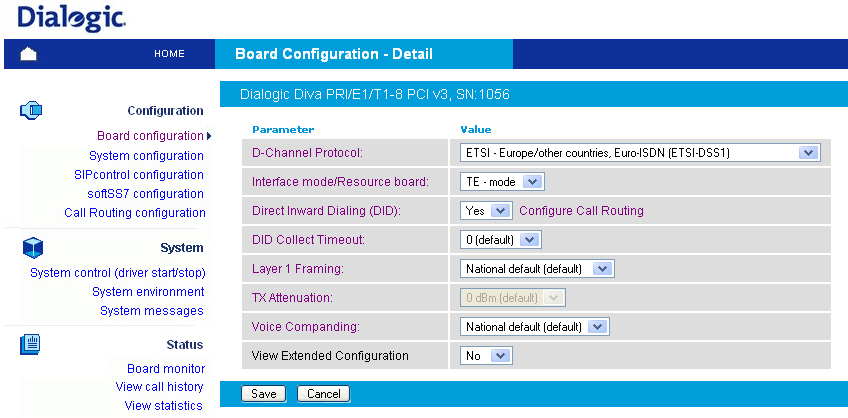Image resolution: width=848 pixels, height=418 pixels.
Task: Open System messages link
Action: (151, 311)
